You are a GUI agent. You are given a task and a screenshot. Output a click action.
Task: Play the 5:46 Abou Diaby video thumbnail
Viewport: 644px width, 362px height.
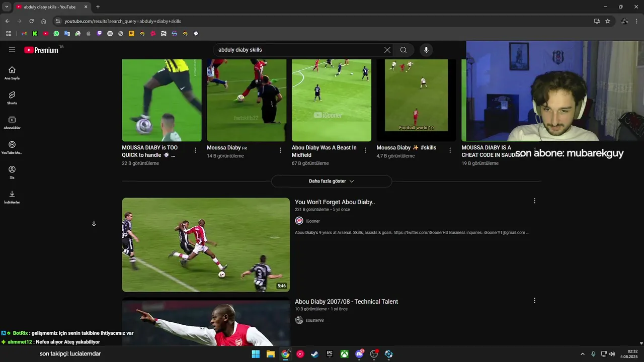[206, 245]
